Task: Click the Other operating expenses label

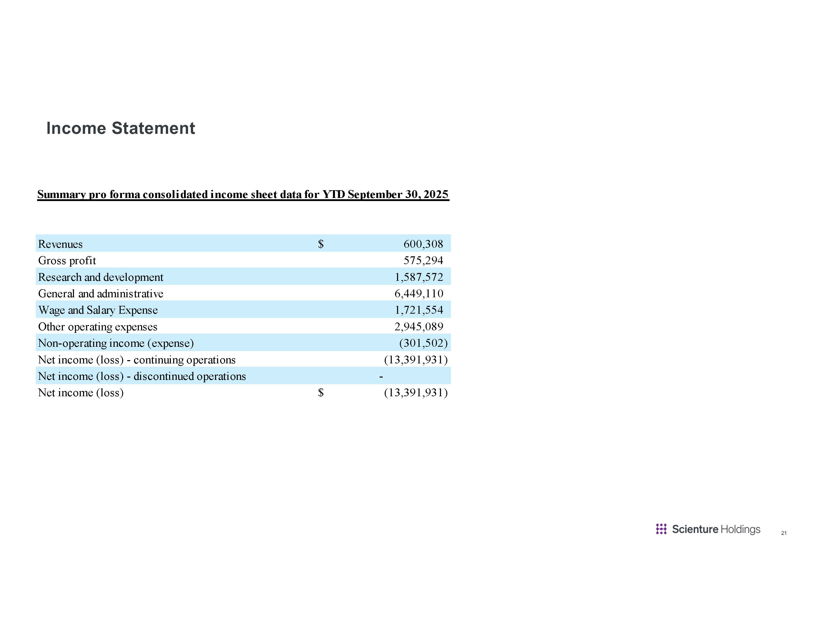Action: click(98, 327)
